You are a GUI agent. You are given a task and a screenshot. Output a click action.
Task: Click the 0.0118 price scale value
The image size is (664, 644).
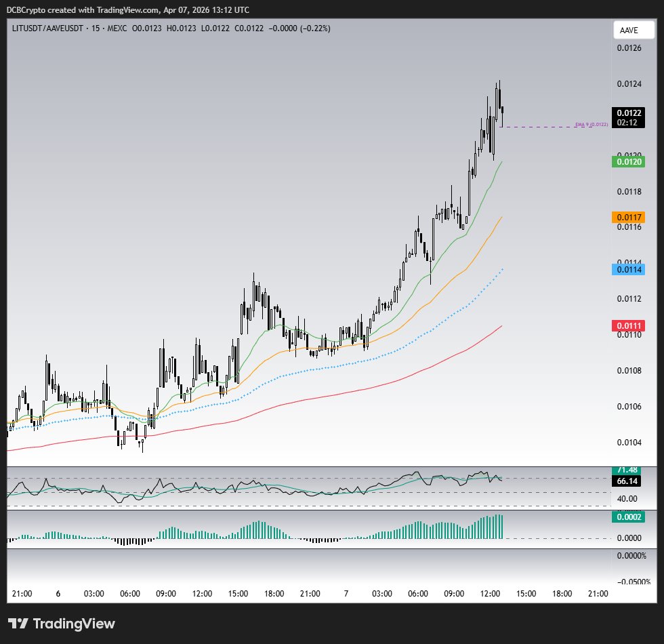pyautogui.click(x=629, y=191)
